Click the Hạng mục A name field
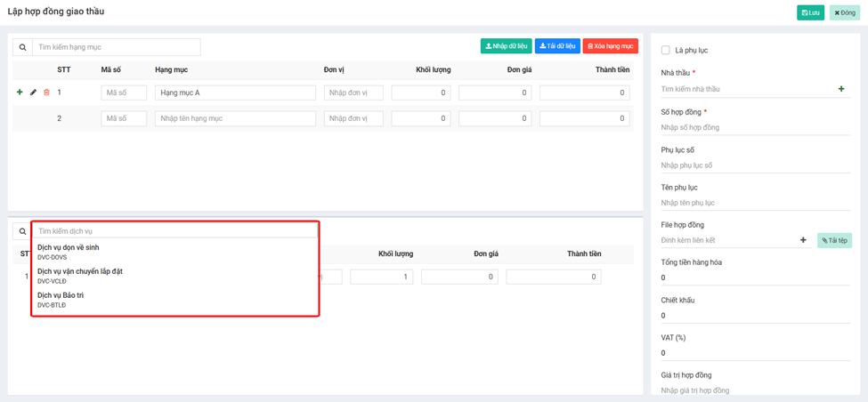Viewport: 868px width, 402px height. click(x=235, y=92)
